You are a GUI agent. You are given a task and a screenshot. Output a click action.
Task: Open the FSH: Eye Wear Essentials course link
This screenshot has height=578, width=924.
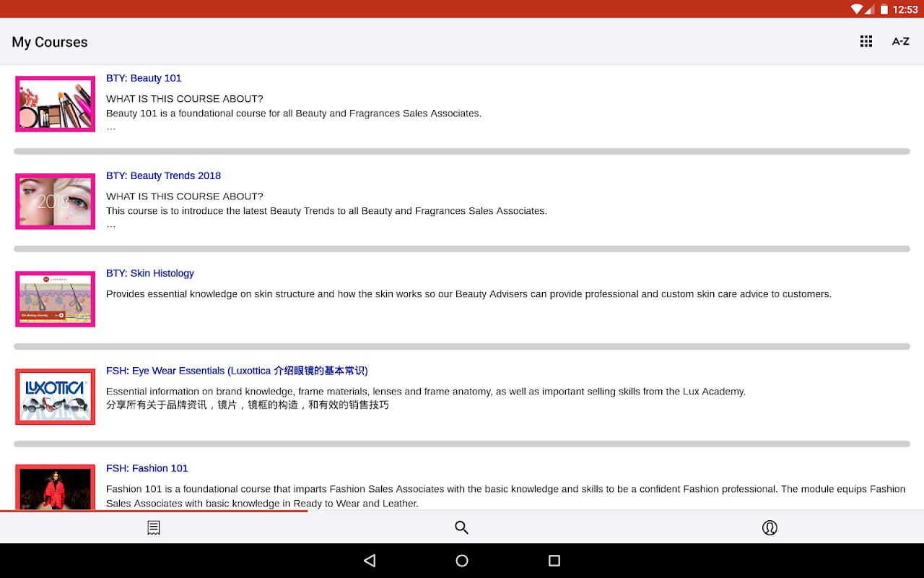click(237, 371)
